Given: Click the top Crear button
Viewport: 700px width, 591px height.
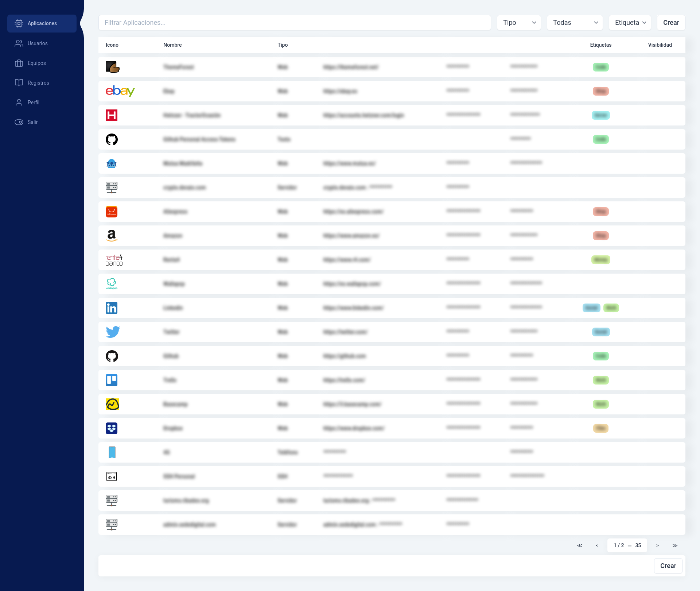Looking at the screenshot, I should pyautogui.click(x=671, y=23).
